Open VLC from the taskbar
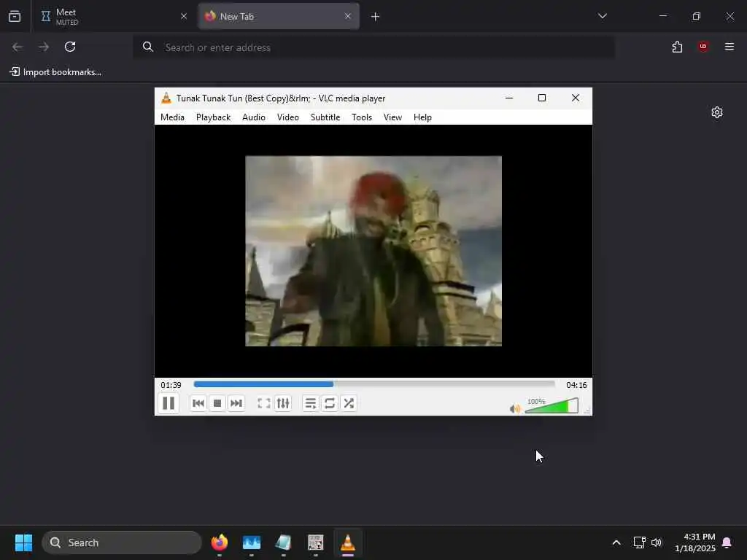The height and width of the screenshot is (560, 747). (x=348, y=542)
